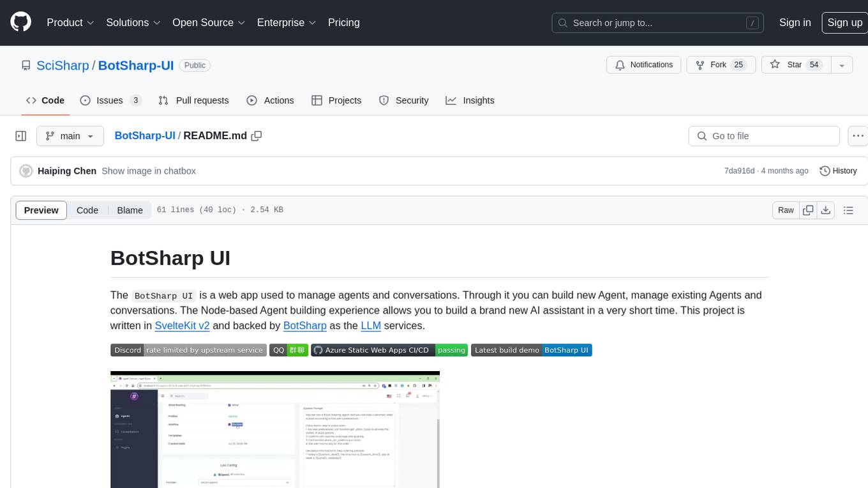Click the Discord badge
This screenshot has width=868, height=488.
(x=188, y=350)
